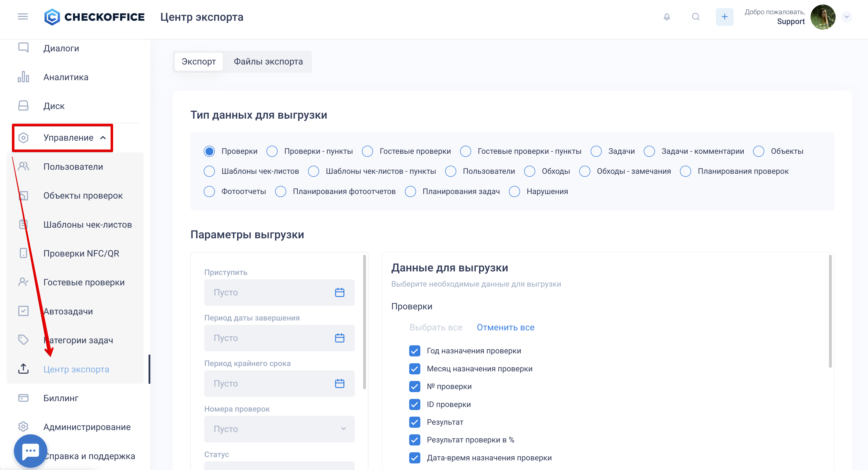868x470 pixels.
Task: Open the Номера проверок dropdown
Action: coord(279,429)
